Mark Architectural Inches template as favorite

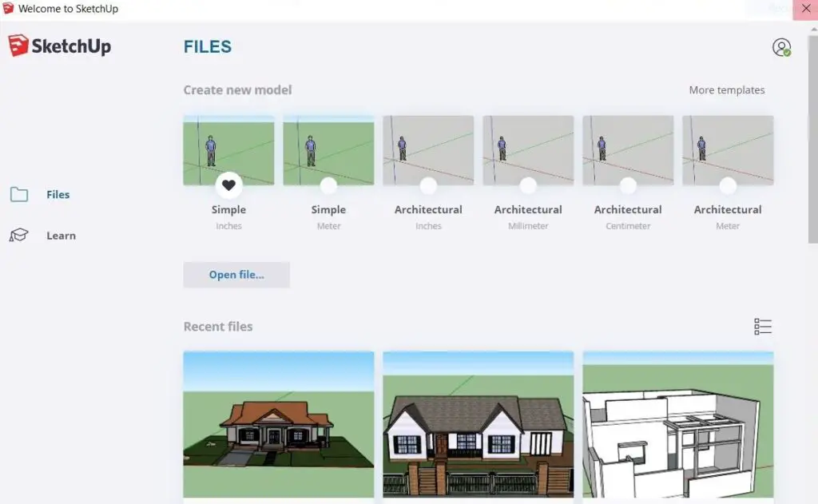(x=428, y=185)
